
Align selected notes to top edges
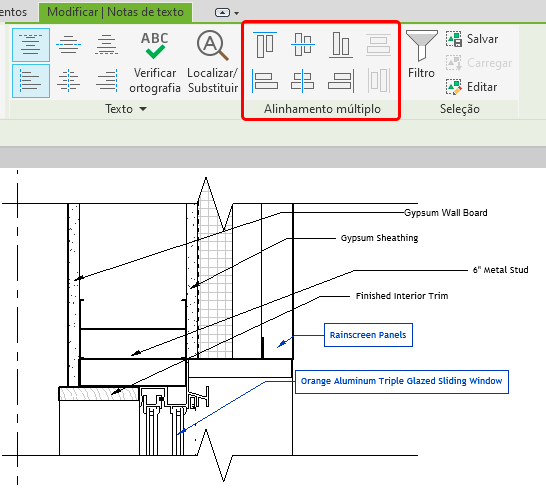(265, 45)
